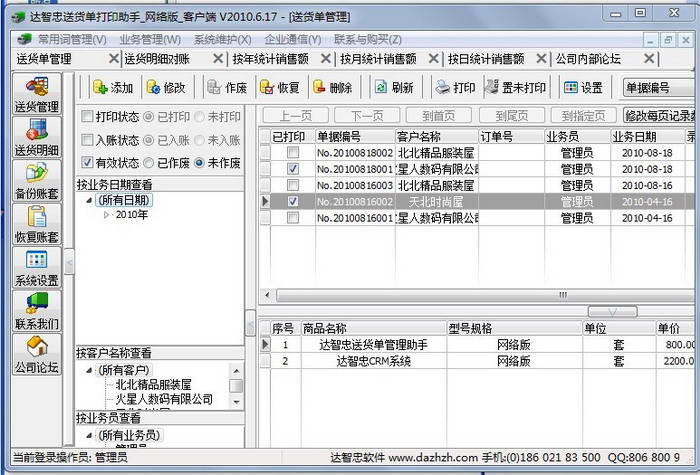Click the 恢复账套 sidebar icon
The width and height of the screenshot is (700, 475).
tap(37, 224)
